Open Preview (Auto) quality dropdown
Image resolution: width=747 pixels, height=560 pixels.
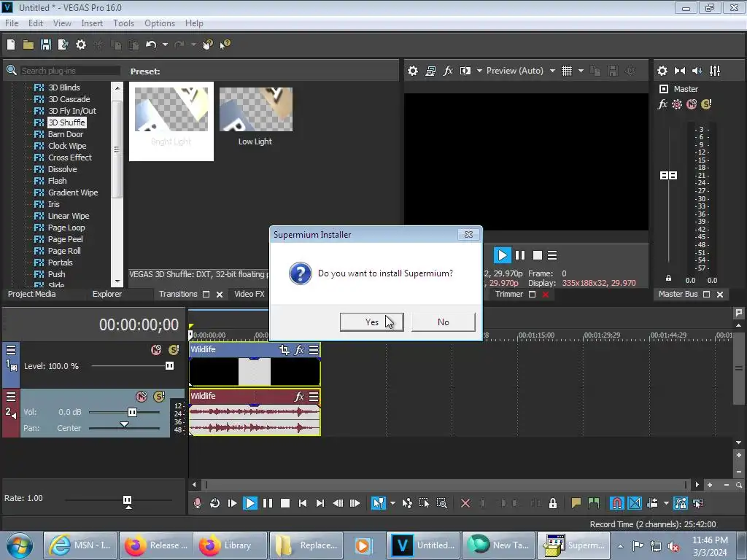pos(552,71)
